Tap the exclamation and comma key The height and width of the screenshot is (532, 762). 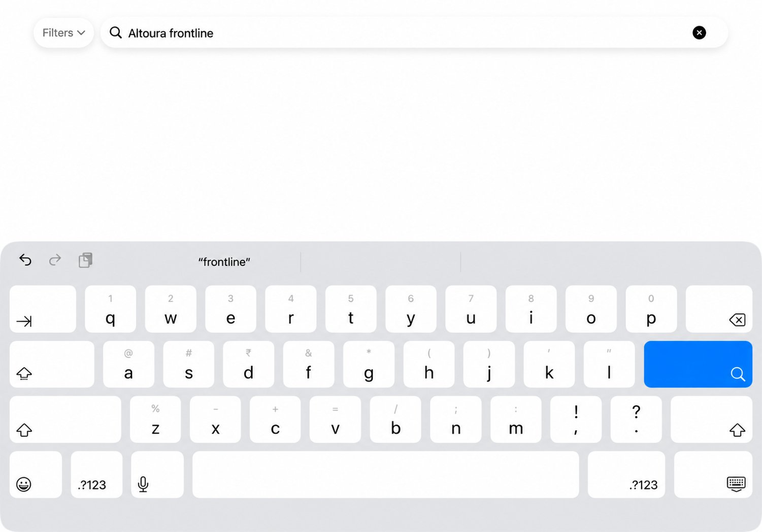point(576,419)
